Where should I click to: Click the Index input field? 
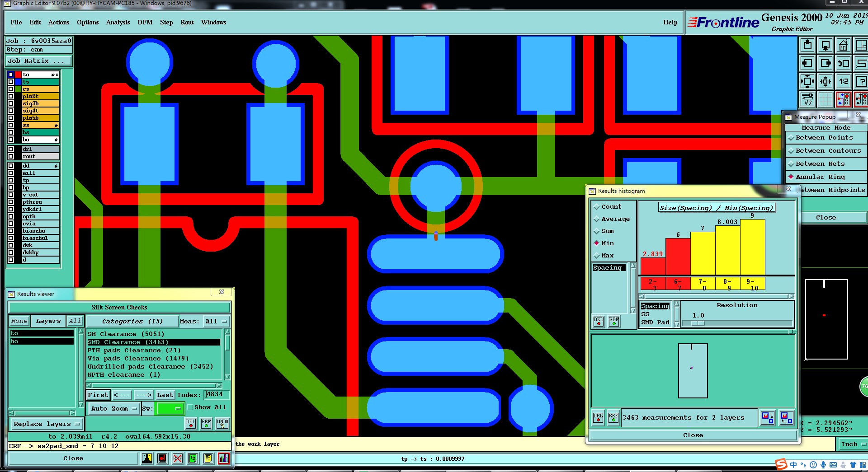[x=216, y=394]
